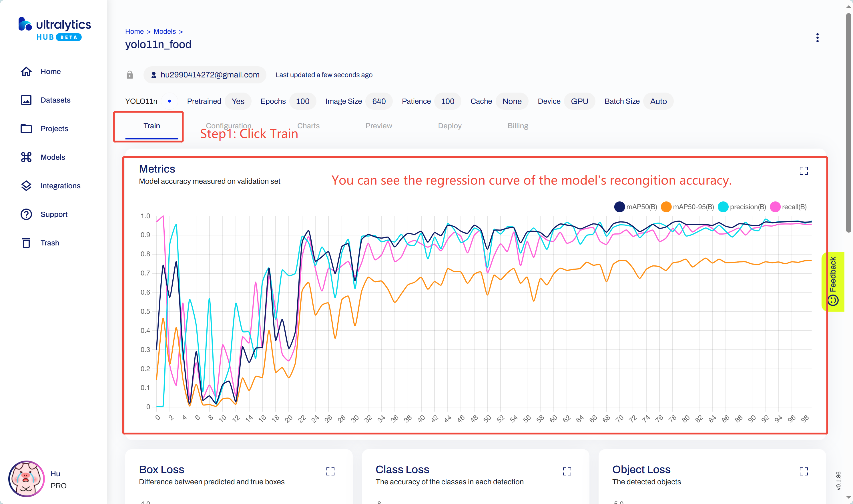Open the Models command icon
The width and height of the screenshot is (853, 504).
pyautogui.click(x=26, y=157)
